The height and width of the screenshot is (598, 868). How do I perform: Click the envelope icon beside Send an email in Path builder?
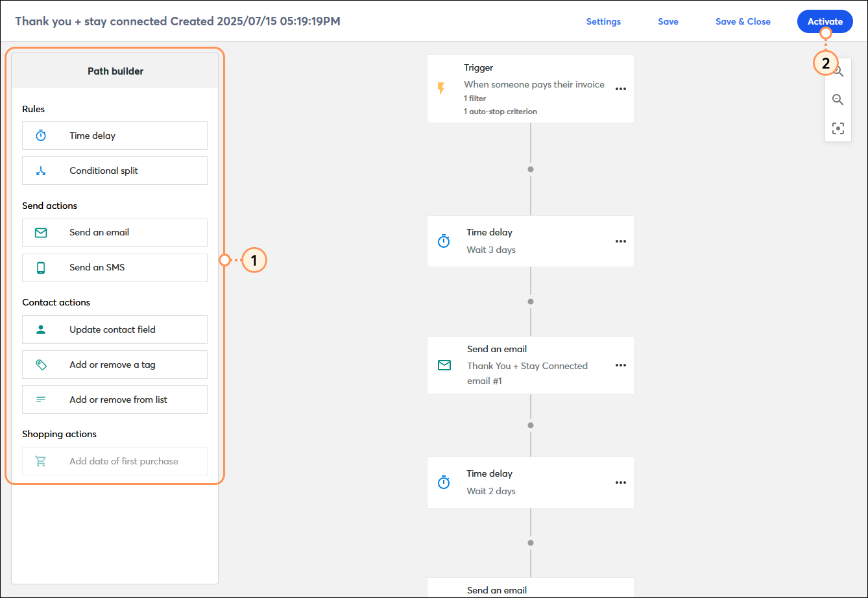click(41, 232)
